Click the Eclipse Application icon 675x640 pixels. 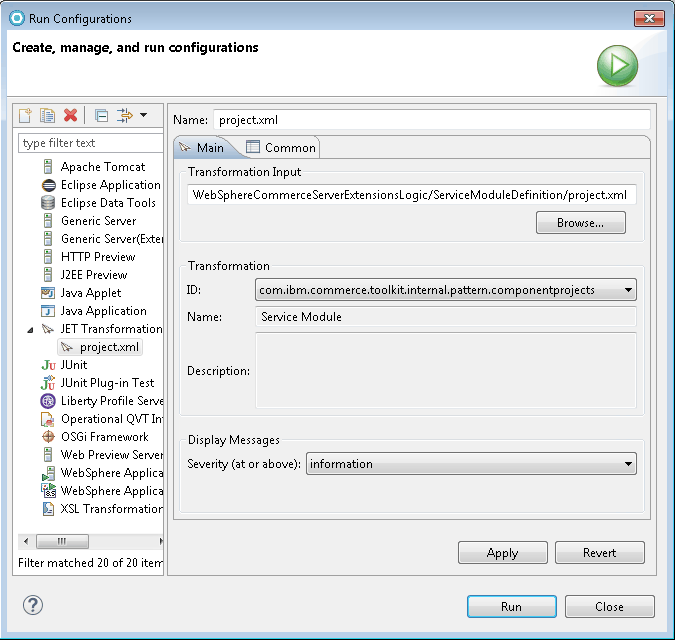click(48, 185)
